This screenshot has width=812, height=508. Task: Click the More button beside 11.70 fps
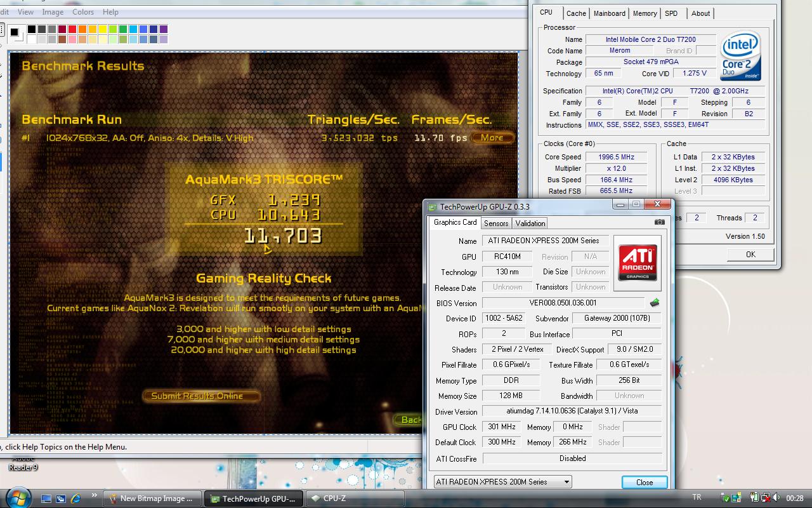[x=492, y=138]
